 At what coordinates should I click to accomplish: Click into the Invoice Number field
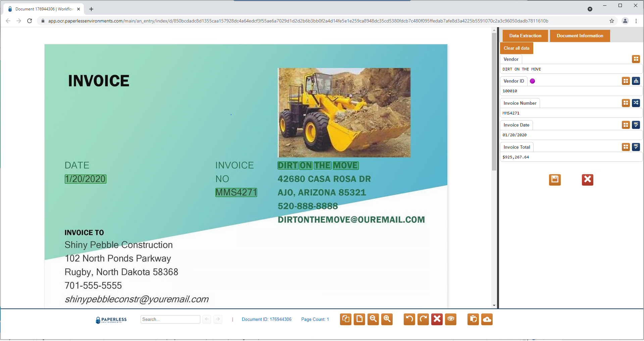(571, 113)
